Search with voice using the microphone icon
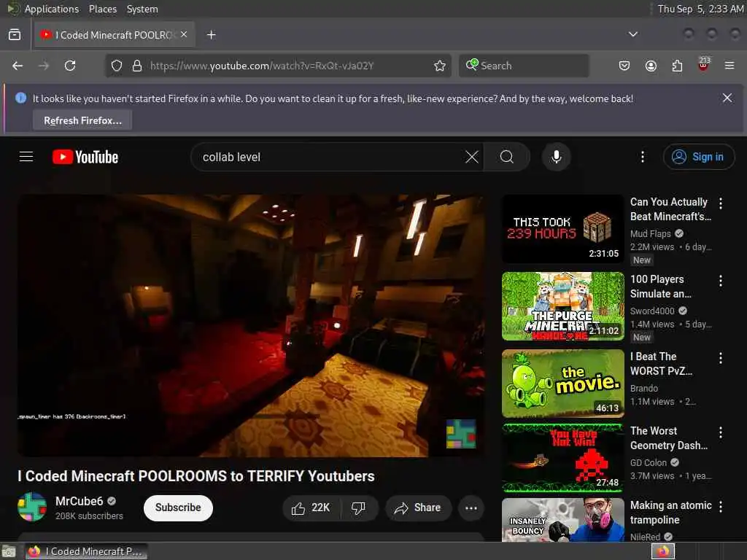 (556, 157)
